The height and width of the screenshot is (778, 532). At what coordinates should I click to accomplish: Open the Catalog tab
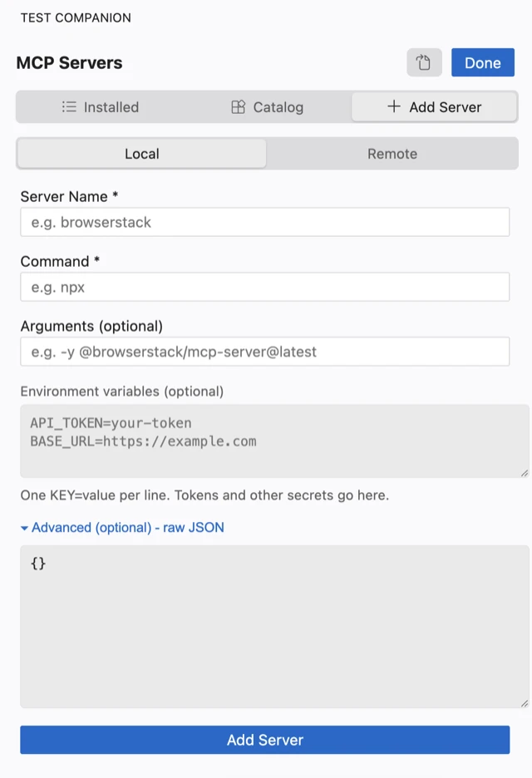pos(267,107)
